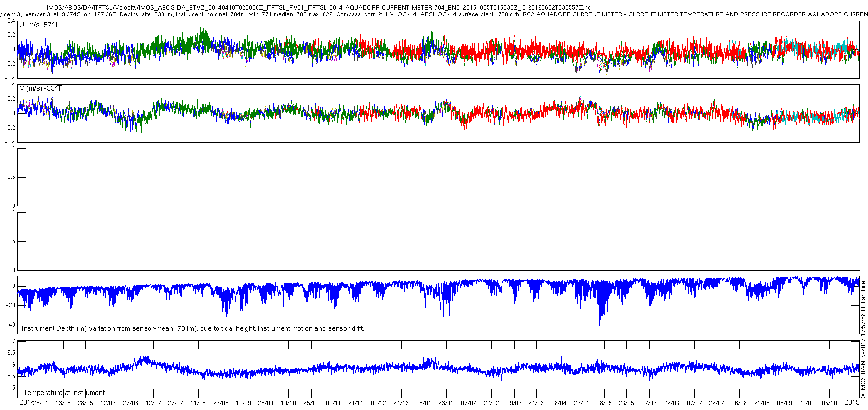Select the 24/12 date tick label
Viewport: 868px width, 410px height.
tap(401, 403)
